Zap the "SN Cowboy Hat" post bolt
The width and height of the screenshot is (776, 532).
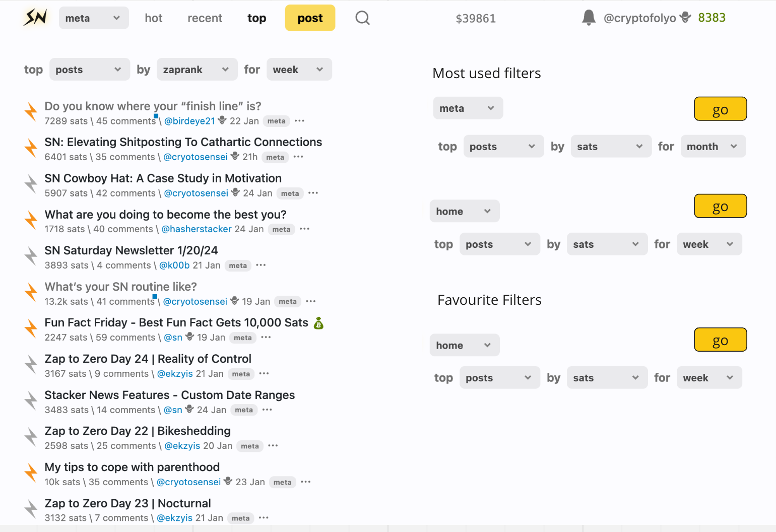click(31, 184)
